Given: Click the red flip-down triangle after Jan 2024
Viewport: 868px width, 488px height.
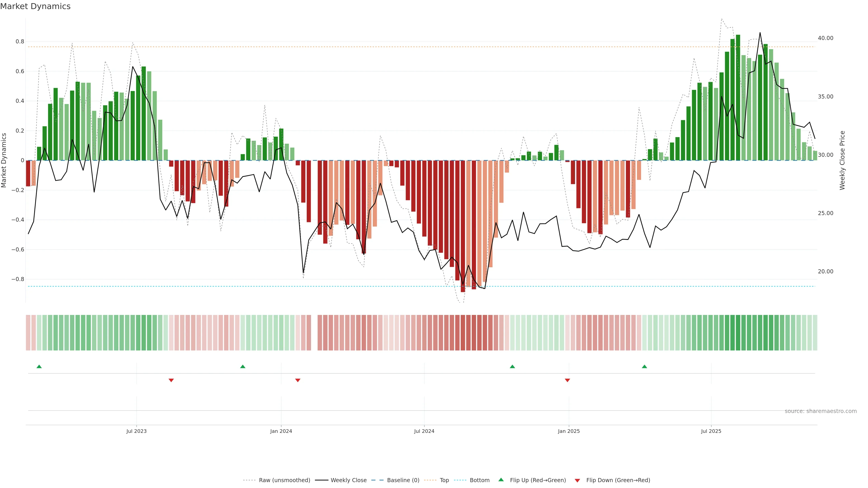Looking at the screenshot, I should pos(297,380).
